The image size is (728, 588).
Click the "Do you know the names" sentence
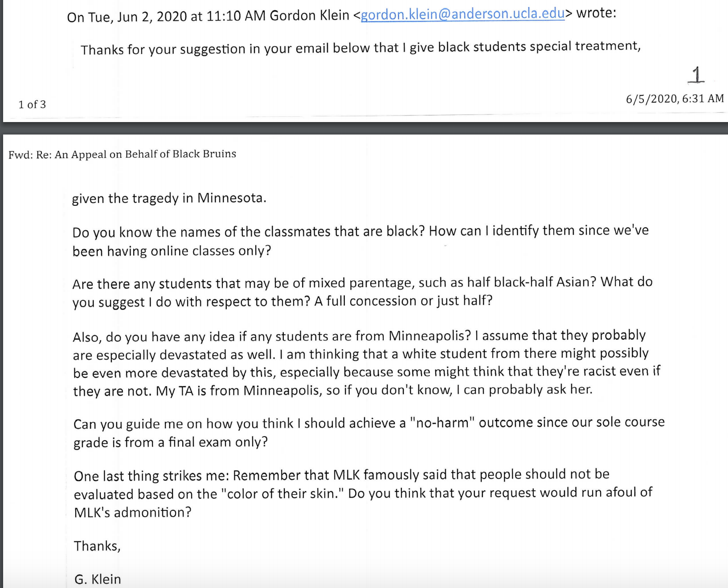(x=248, y=232)
